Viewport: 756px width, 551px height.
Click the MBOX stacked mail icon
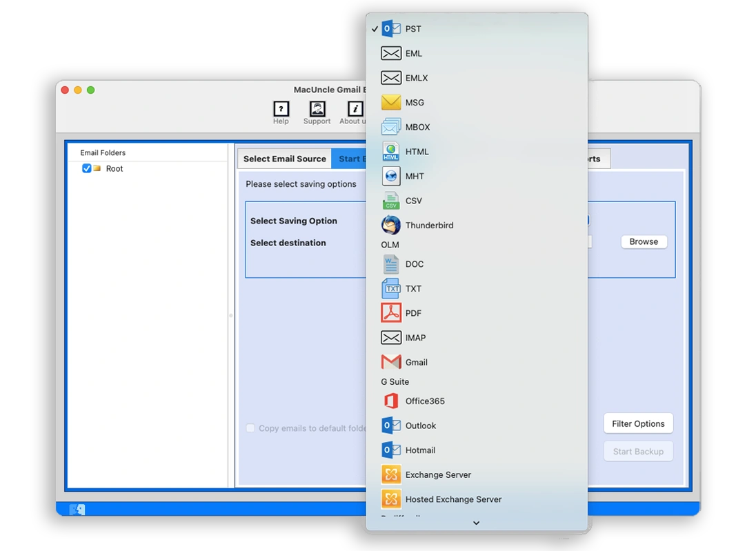[x=390, y=127]
